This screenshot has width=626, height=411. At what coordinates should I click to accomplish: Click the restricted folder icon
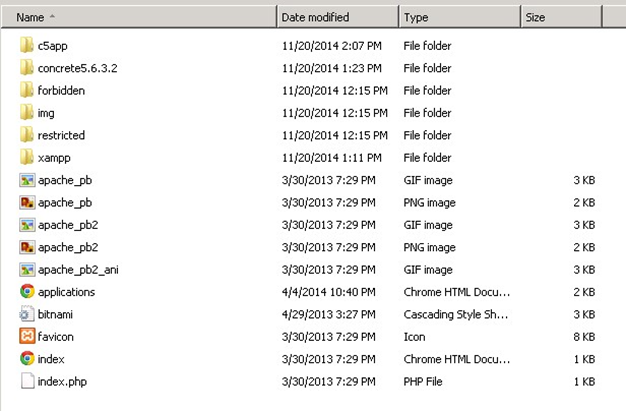tap(27, 135)
